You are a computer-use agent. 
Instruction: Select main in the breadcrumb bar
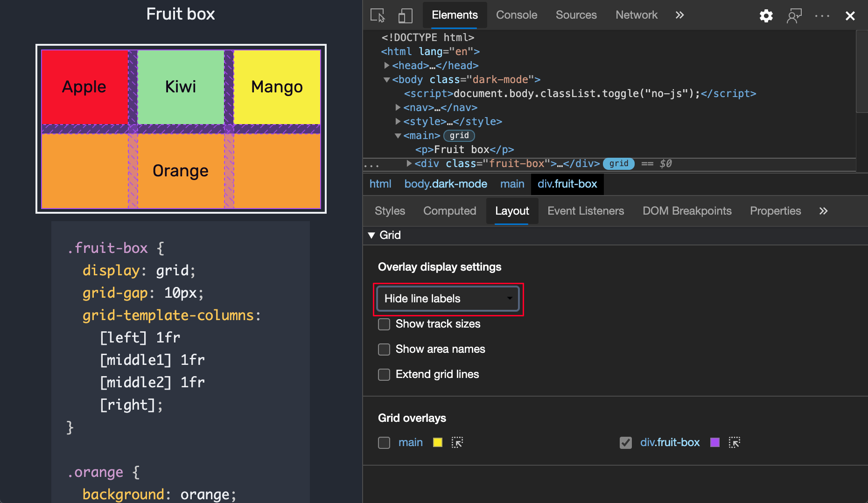512,184
